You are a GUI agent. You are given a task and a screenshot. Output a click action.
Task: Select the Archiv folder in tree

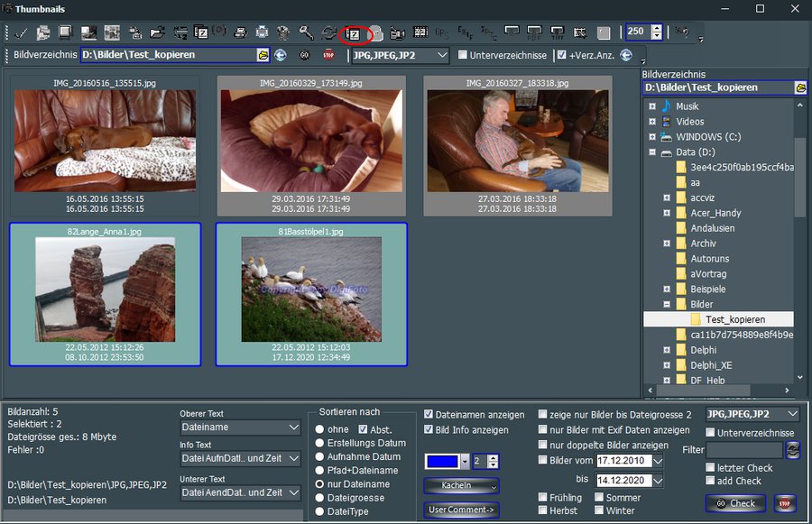coord(703,244)
